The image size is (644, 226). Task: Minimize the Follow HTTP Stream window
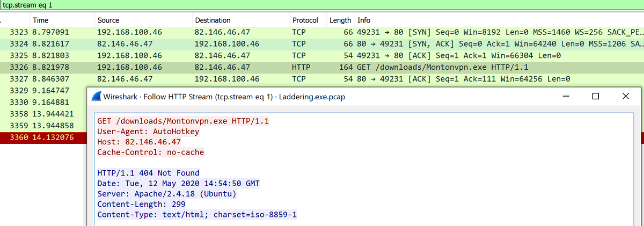pyautogui.click(x=566, y=97)
